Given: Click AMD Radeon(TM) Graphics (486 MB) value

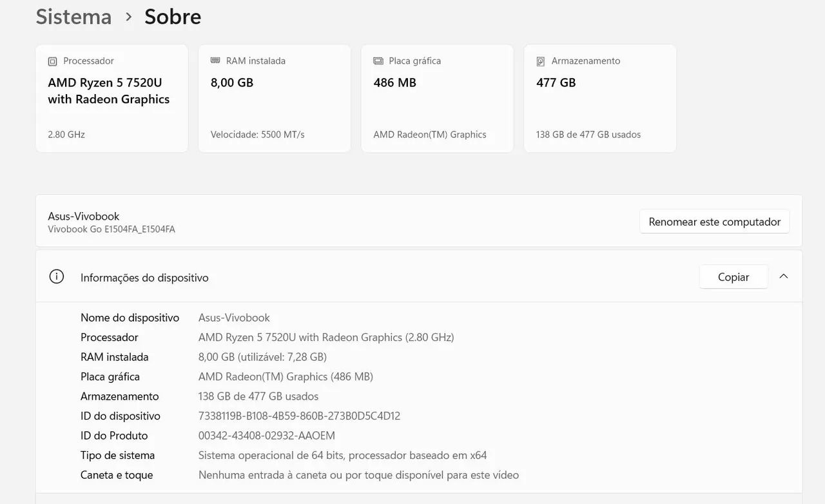Looking at the screenshot, I should [x=286, y=376].
